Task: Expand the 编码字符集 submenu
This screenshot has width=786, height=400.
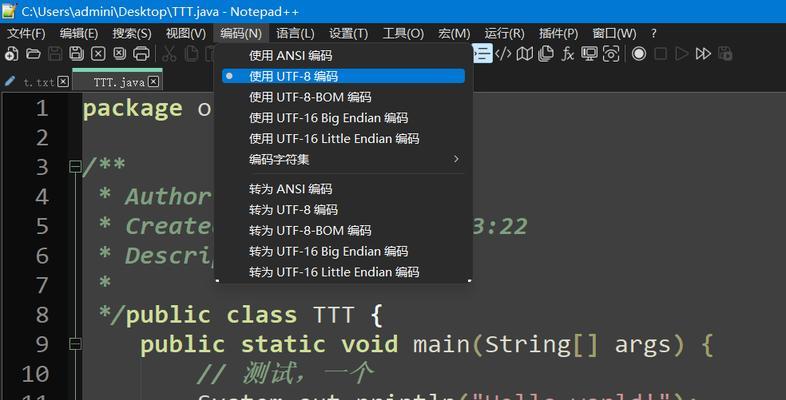Action: coord(343,159)
